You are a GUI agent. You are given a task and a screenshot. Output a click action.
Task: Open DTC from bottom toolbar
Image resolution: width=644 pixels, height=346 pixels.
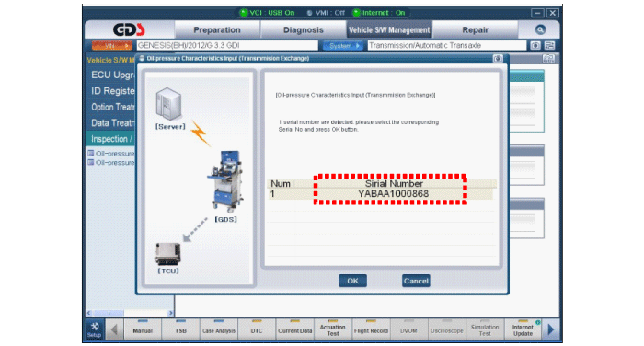(x=257, y=329)
